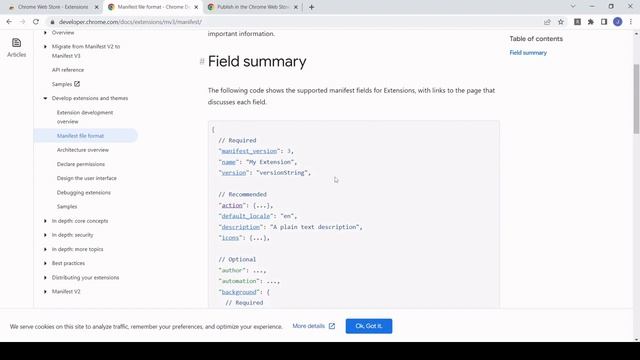
Task: Open the Extensions puzzle icon
Action: pos(591,22)
